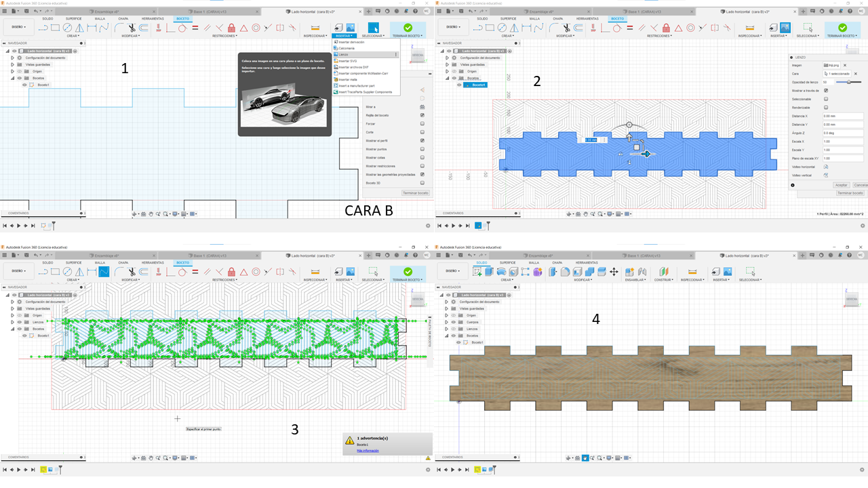Toggle Renderizable checkbox in Lienzo dialog
The image size is (868, 488).
point(826,107)
